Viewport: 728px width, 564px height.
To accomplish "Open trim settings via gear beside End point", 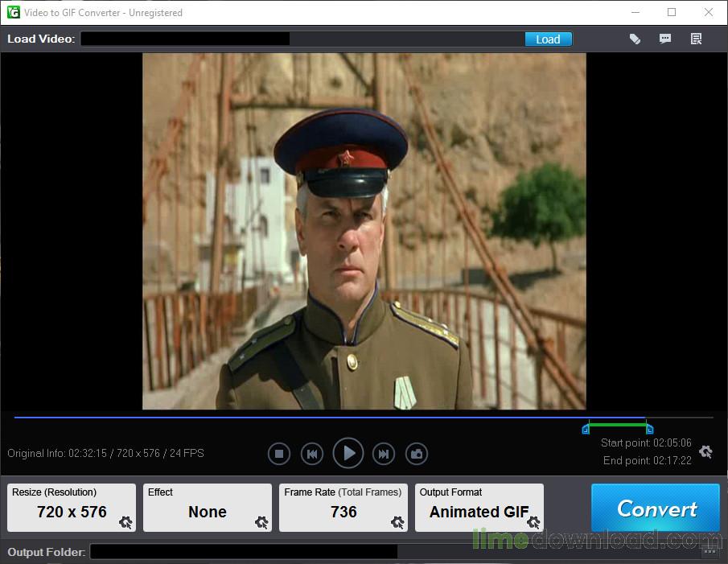I will [705, 452].
